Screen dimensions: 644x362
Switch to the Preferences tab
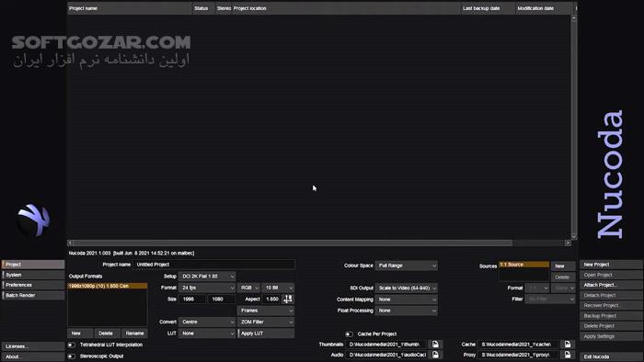pyautogui.click(x=33, y=285)
